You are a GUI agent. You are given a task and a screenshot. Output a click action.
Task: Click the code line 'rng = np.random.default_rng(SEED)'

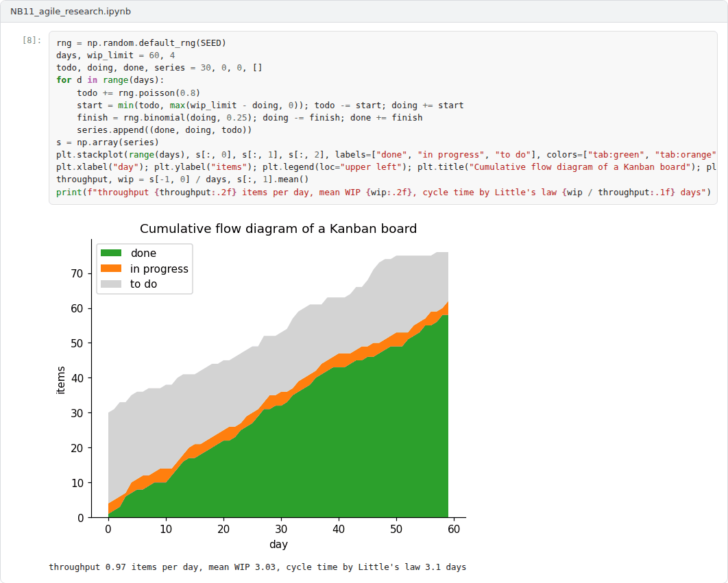point(141,42)
